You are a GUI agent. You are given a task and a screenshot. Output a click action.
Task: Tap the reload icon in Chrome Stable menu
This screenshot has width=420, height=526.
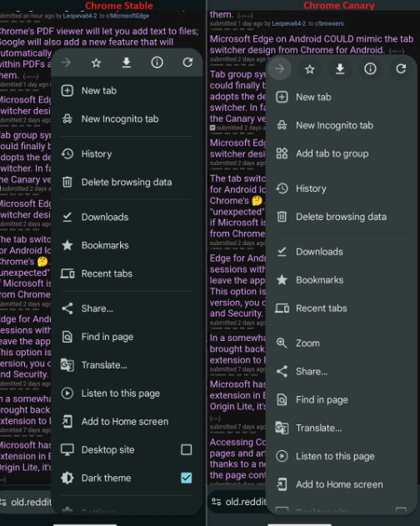click(x=187, y=63)
